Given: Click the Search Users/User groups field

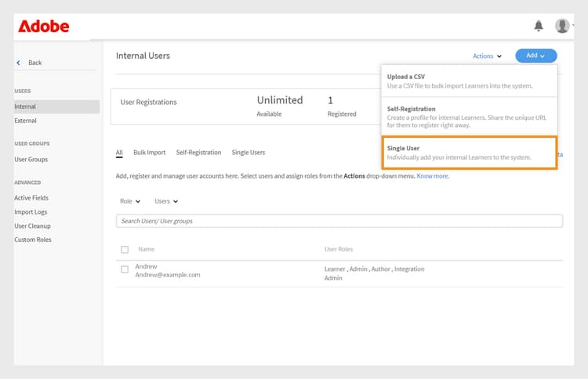Looking at the screenshot, I should tap(339, 221).
